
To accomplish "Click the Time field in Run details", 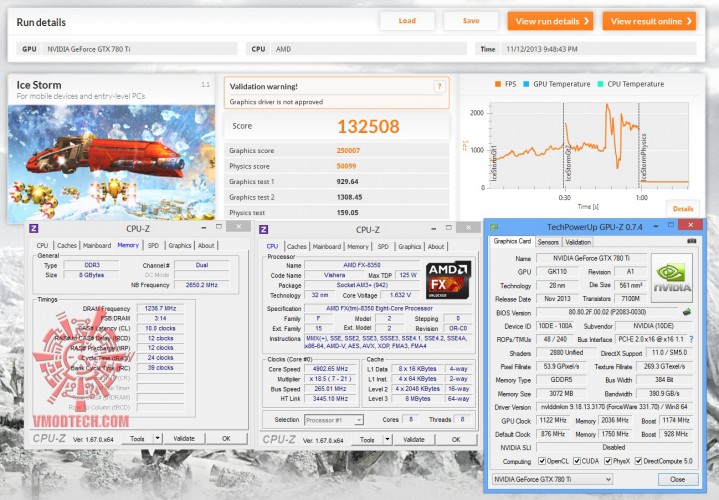I will click(x=598, y=49).
